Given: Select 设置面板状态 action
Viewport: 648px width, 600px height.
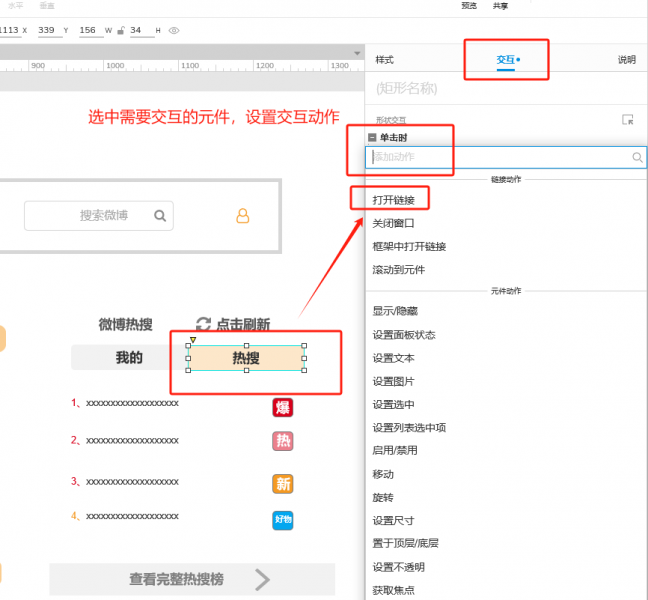Looking at the screenshot, I should (x=404, y=335).
